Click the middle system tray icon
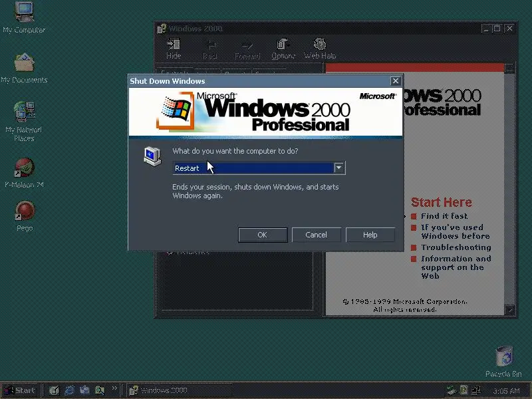Viewport: 532px width, 399px height. [x=464, y=390]
